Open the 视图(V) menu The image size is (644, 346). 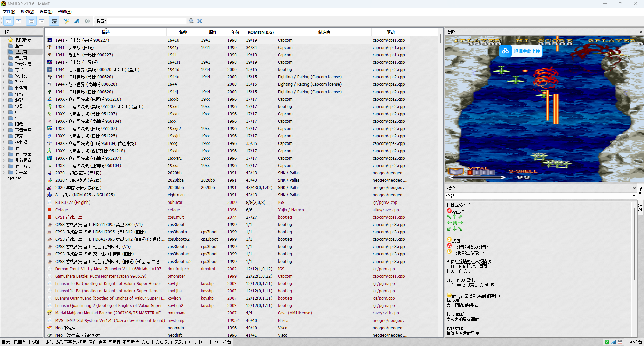[x=28, y=12]
